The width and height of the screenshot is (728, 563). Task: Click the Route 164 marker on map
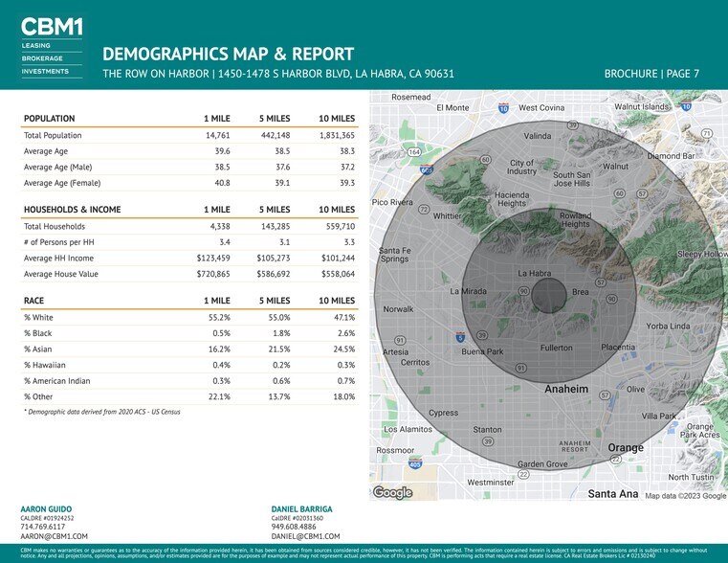(x=414, y=152)
